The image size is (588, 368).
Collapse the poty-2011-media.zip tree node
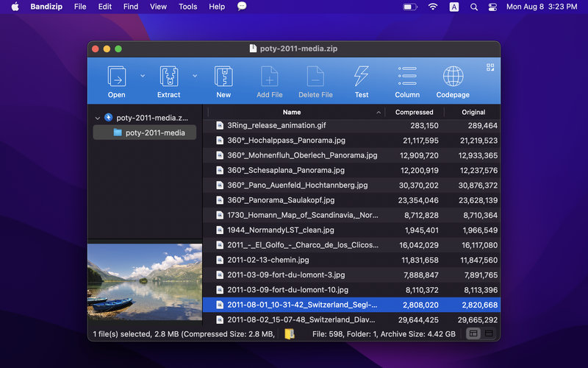[97, 118]
